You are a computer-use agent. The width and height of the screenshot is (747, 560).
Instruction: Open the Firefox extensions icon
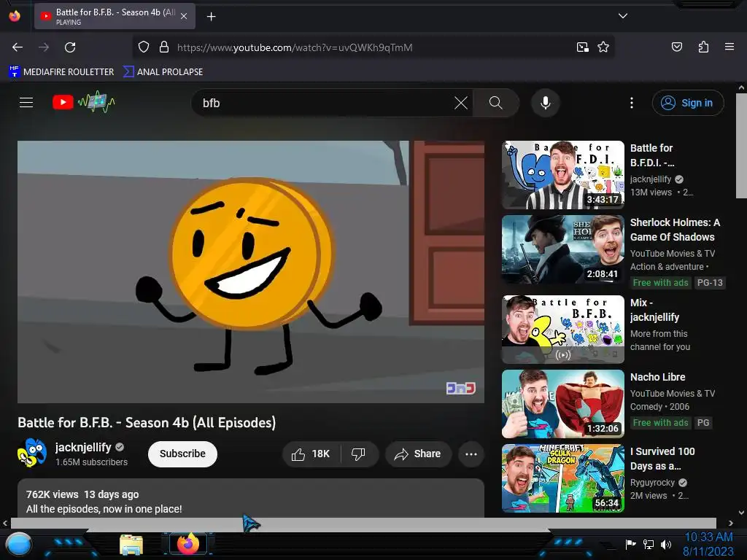tap(703, 47)
